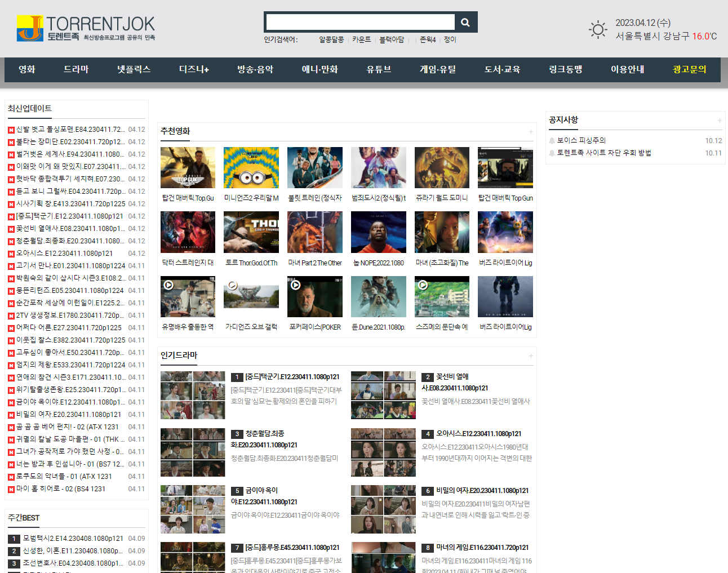The image size is (728, 573).
Task: Expand 인기드라마 section with plus icon
Action: pos(531,356)
